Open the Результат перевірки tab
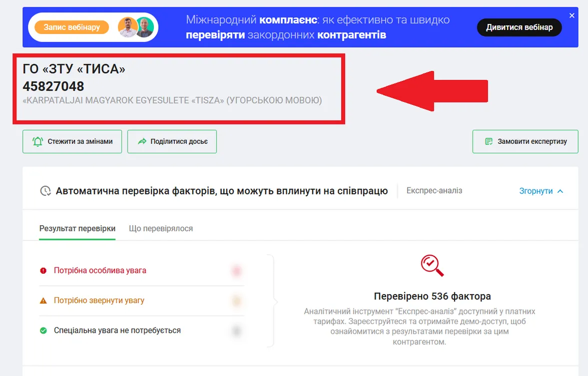 (77, 228)
